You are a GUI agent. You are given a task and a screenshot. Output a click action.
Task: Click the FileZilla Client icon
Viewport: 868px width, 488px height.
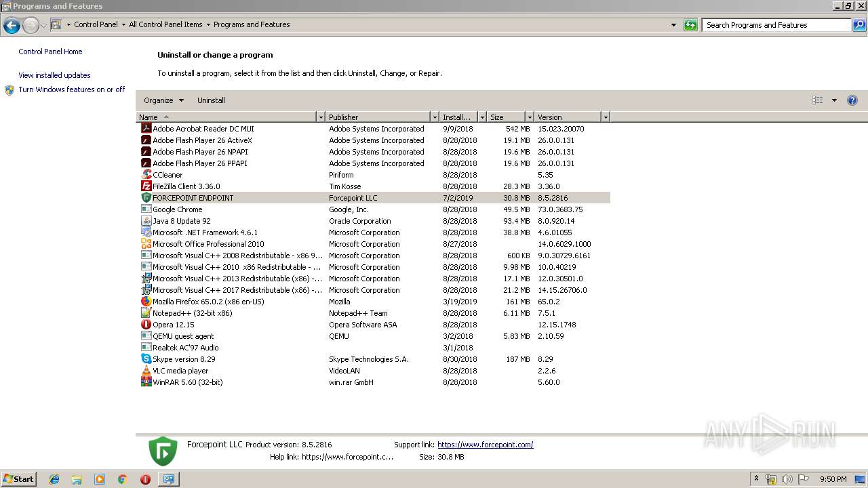(x=146, y=186)
